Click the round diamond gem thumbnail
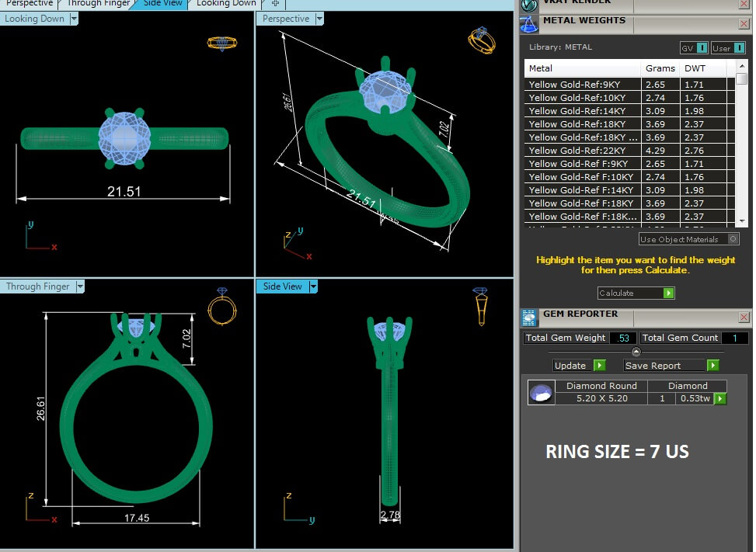This screenshot has width=756, height=552. click(541, 393)
